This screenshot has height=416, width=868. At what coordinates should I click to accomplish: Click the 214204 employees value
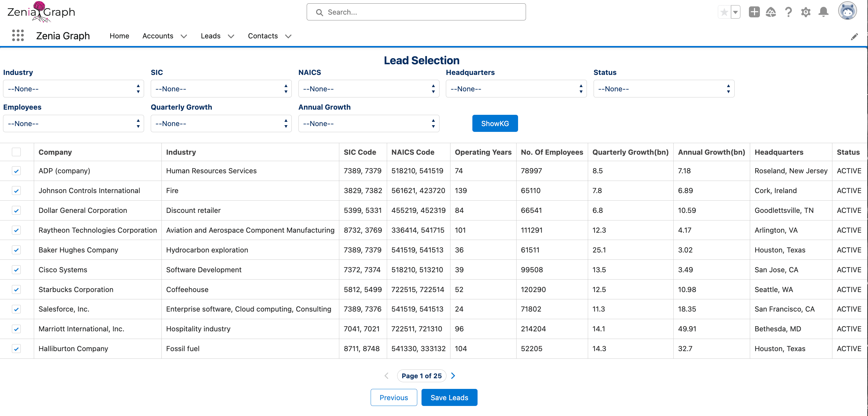click(533, 329)
